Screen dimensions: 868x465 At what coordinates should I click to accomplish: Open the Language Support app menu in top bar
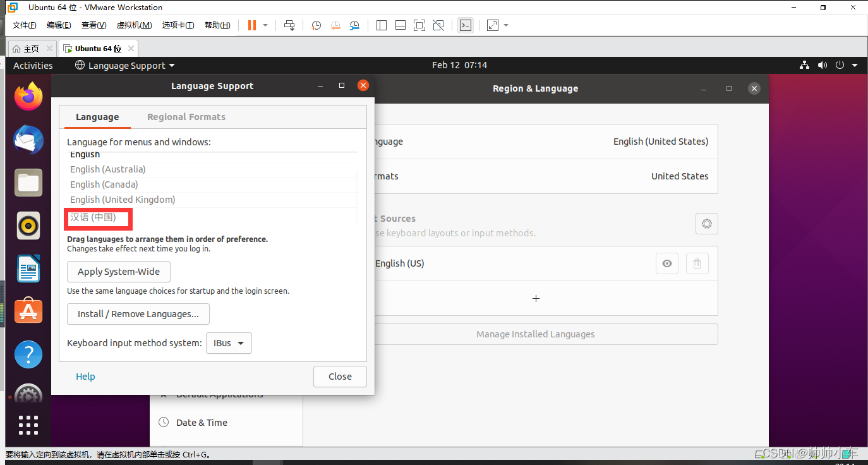tap(125, 65)
